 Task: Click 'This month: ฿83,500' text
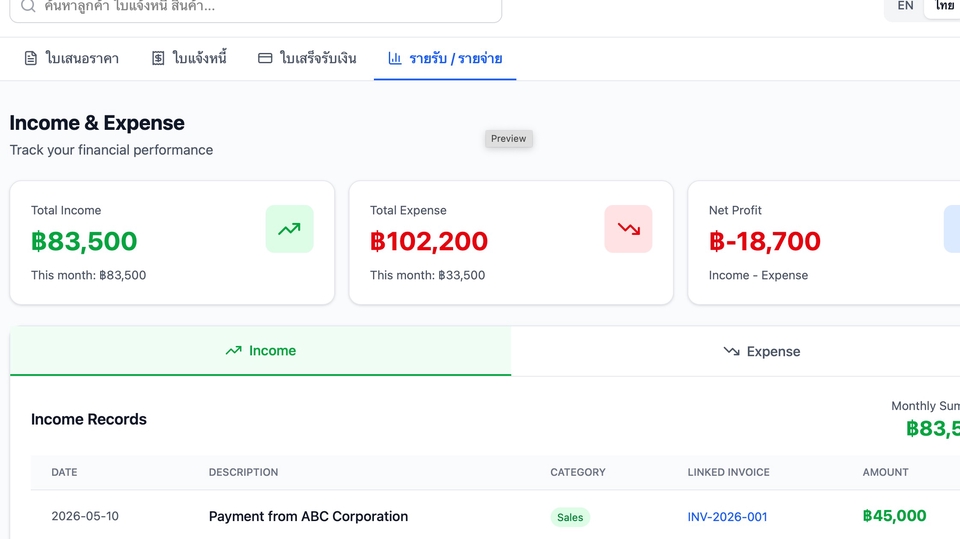[x=89, y=276]
